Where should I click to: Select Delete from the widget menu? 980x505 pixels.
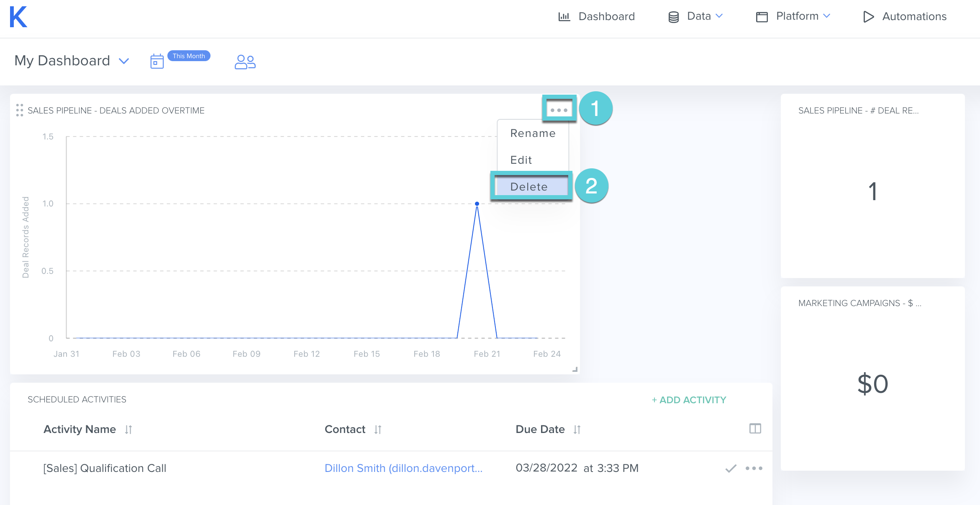pos(529,187)
